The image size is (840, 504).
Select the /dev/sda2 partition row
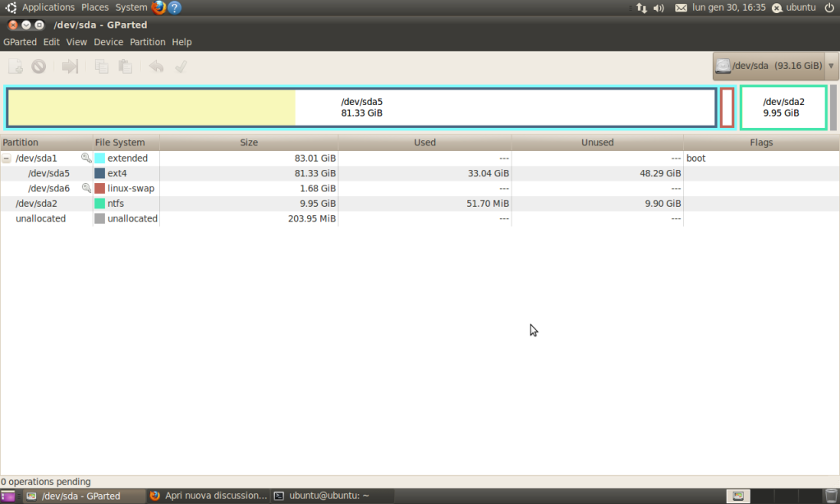pyautogui.click(x=420, y=204)
